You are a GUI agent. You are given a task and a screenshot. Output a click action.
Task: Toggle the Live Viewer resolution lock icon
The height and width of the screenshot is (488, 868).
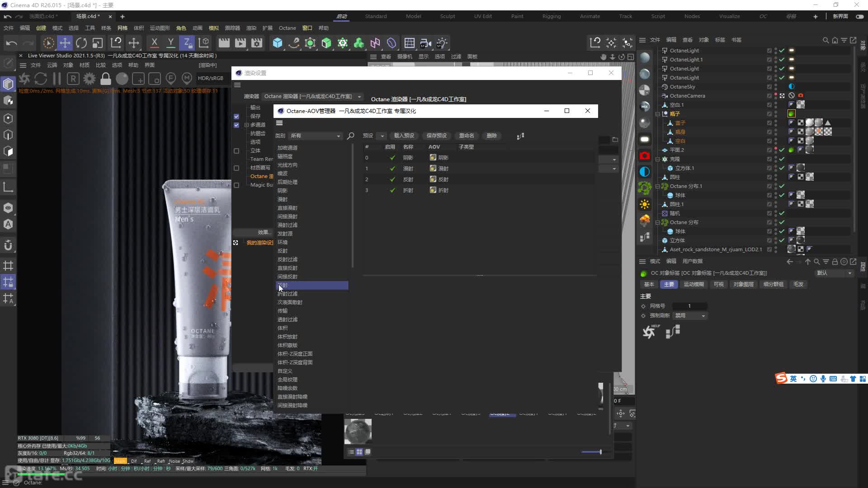point(105,79)
